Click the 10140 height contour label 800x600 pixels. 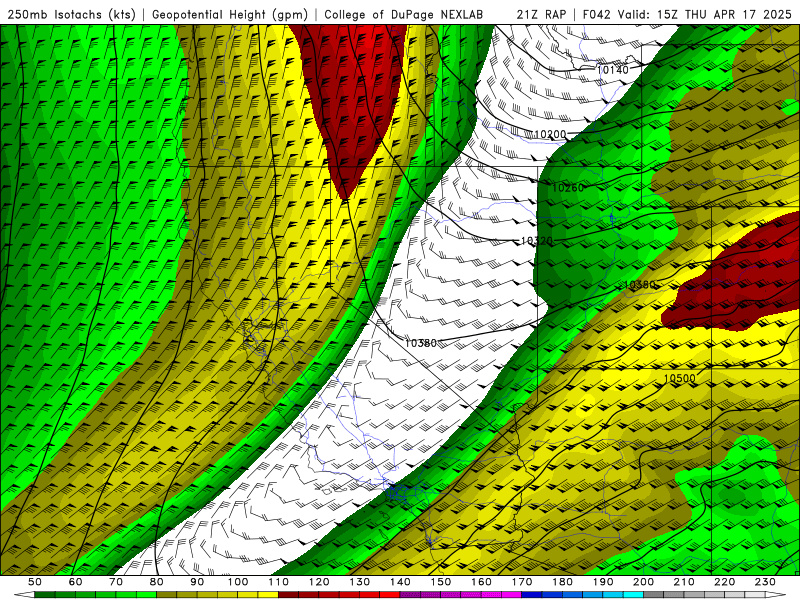(612, 70)
